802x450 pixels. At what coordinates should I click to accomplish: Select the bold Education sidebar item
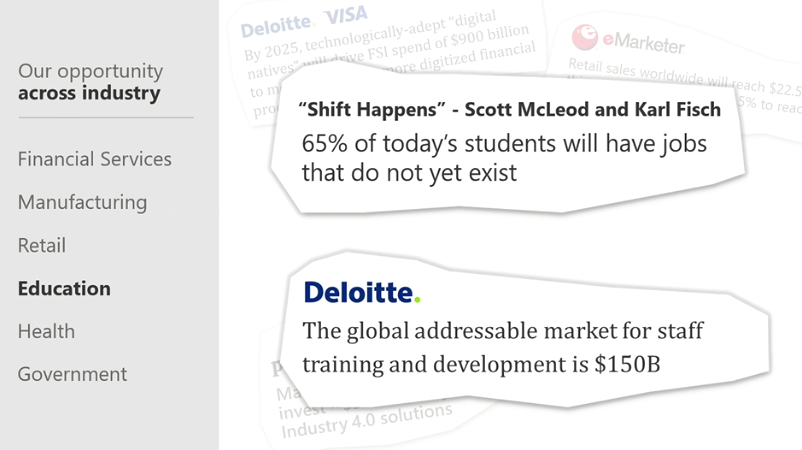tap(64, 288)
